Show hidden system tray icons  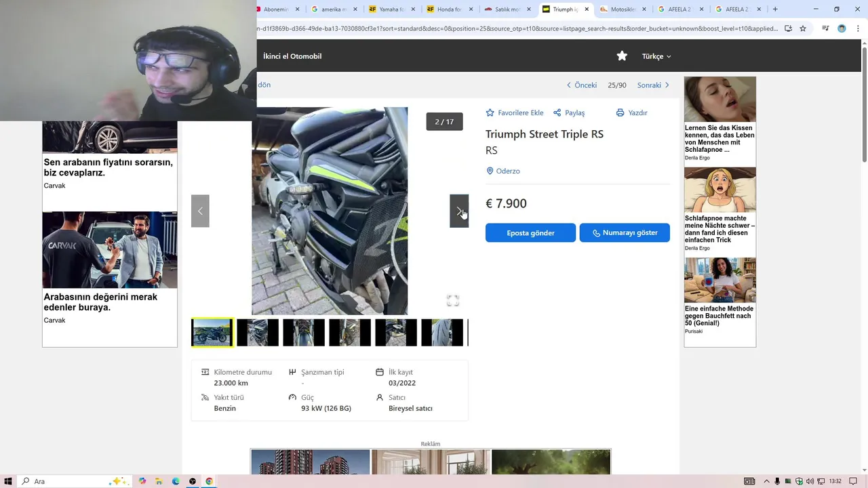pos(767,481)
